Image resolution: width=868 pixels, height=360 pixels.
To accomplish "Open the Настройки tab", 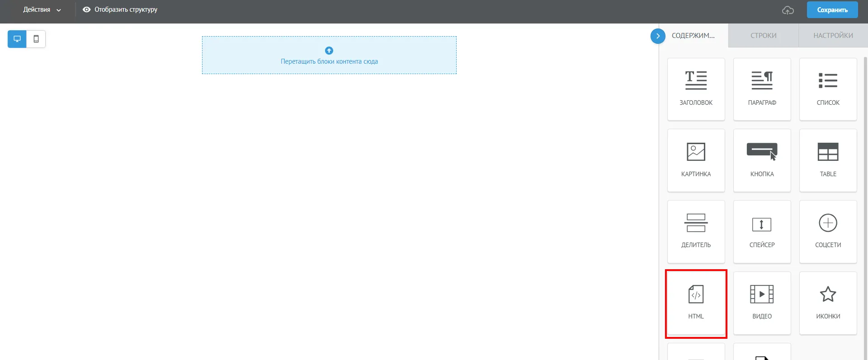I will point(833,35).
